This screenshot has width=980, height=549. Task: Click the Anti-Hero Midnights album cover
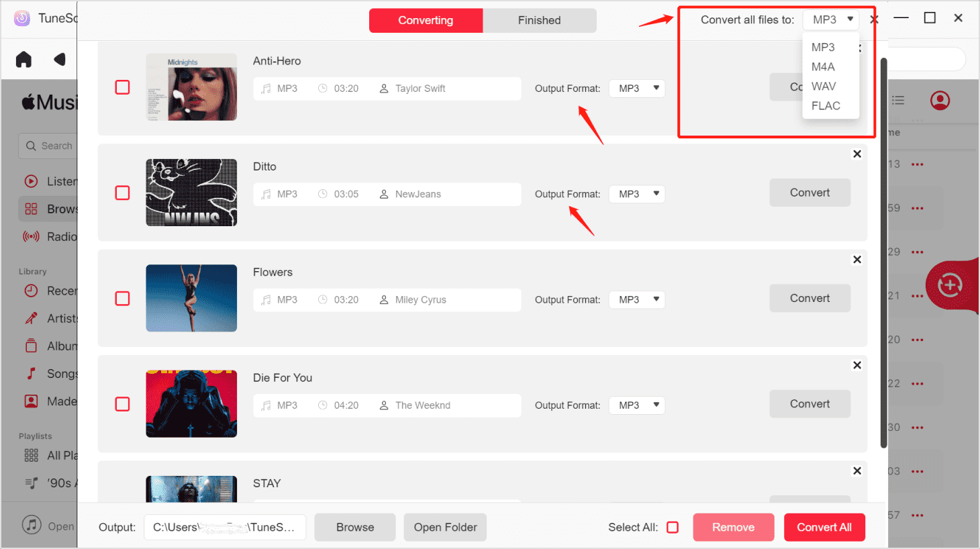tap(191, 87)
